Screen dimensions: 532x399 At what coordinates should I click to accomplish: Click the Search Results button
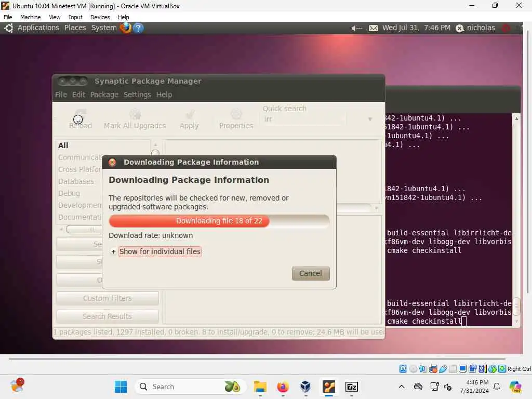pos(108,316)
